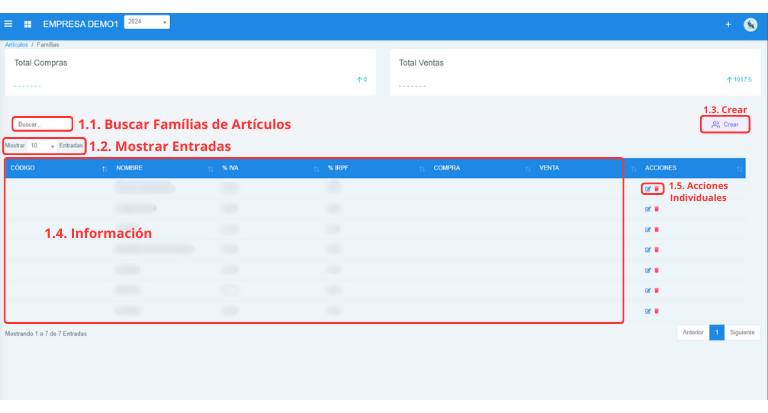The height and width of the screenshot is (413, 768).
Task: Open the hamburger navigation menu
Action: pyautogui.click(x=8, y=24)
